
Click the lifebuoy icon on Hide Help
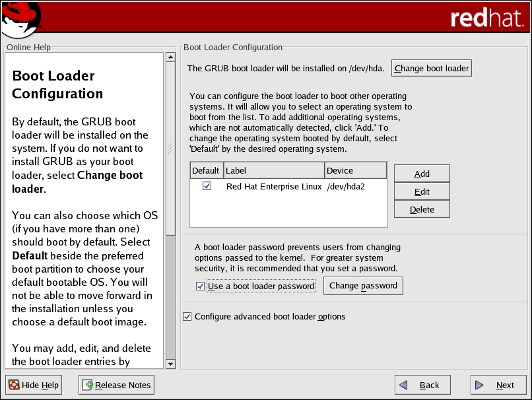point(14,385)
